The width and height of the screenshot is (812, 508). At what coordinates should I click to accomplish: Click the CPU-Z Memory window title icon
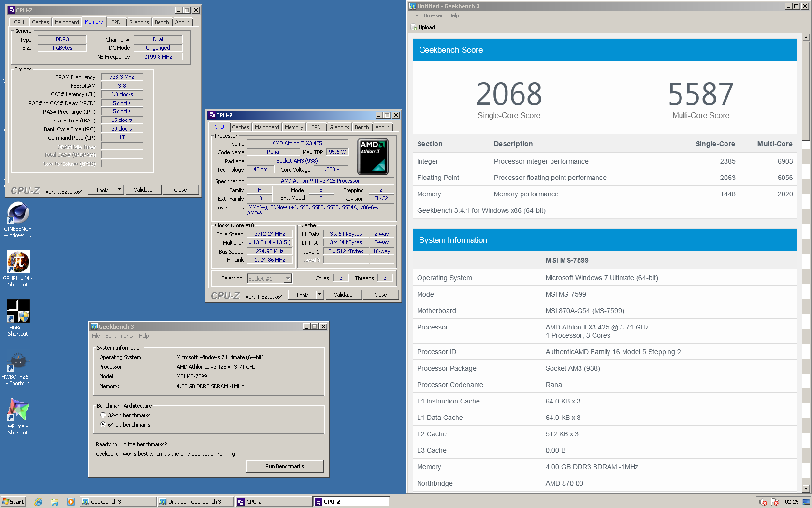point(11,10)
